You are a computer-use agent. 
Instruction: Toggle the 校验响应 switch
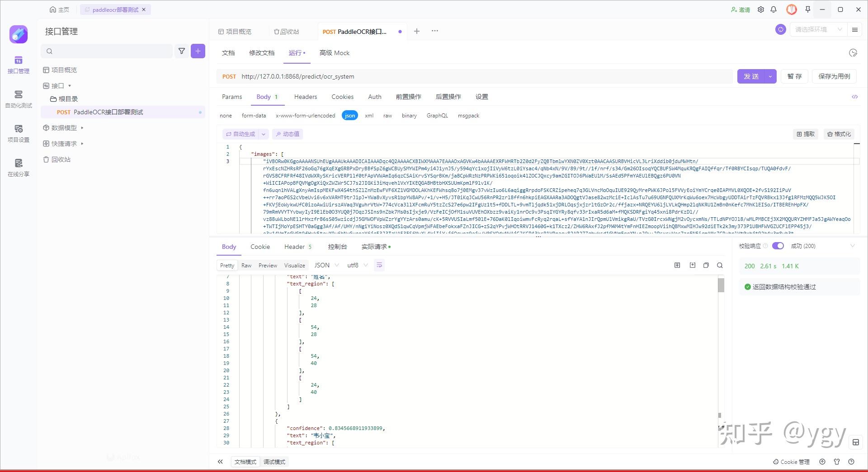coord(778,246)
